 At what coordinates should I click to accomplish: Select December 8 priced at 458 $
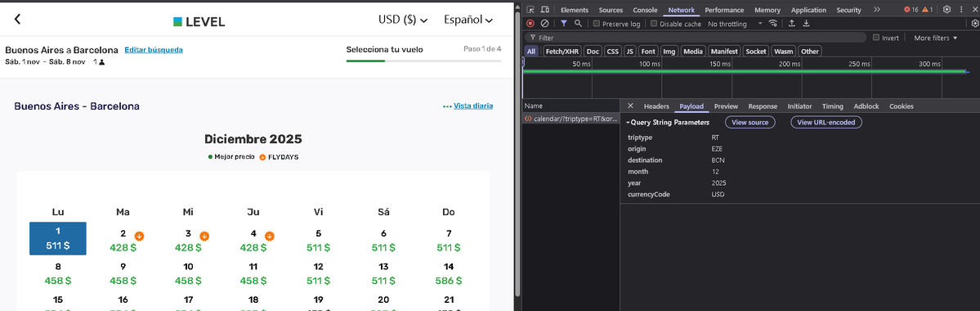58,273
